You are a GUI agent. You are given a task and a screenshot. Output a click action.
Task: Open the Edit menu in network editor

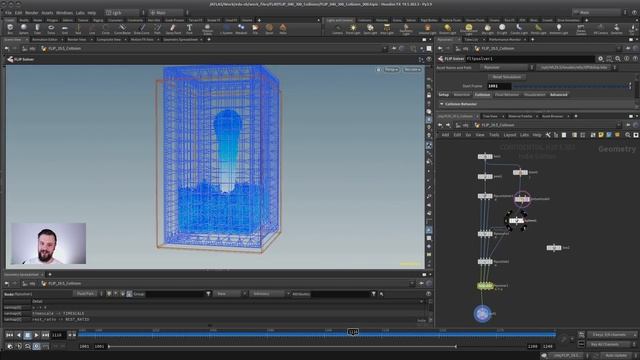[457, 135]
